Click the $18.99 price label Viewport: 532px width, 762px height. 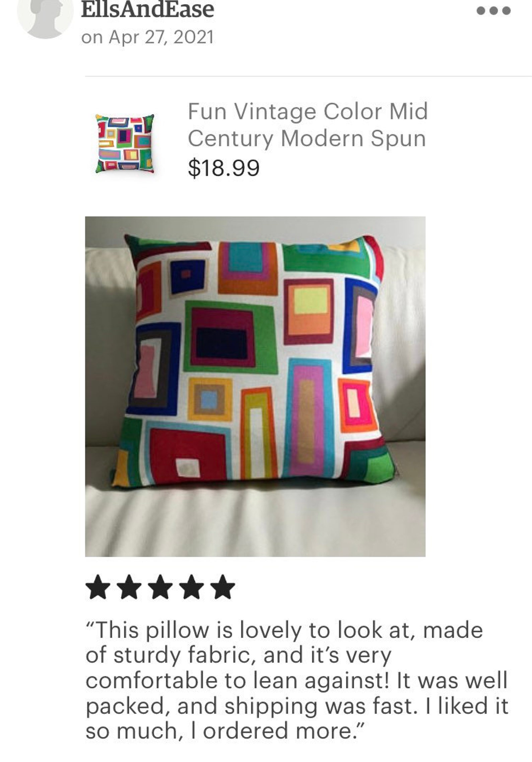[224, 168]
